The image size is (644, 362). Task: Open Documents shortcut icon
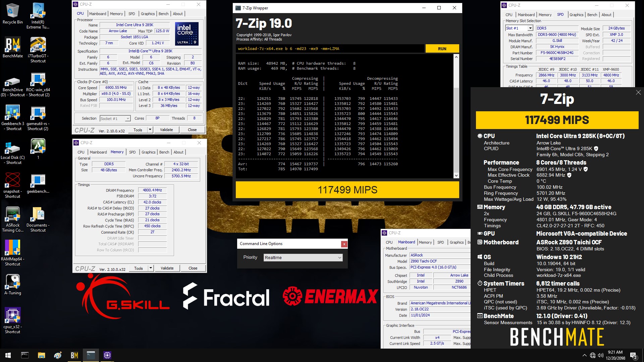tap(38, 219)
